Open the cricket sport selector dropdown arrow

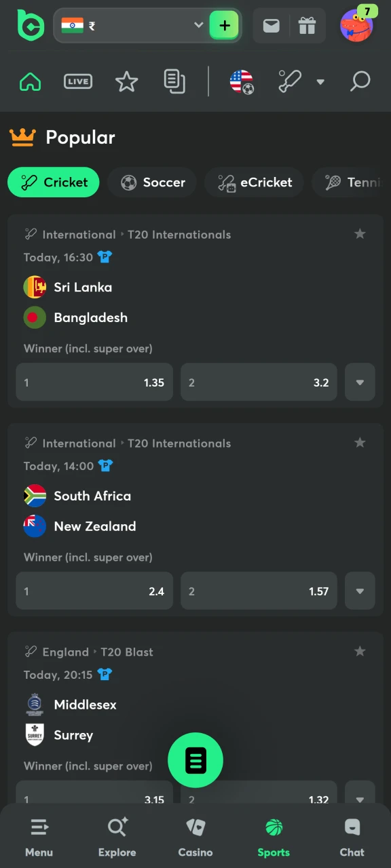pos(320,82)
